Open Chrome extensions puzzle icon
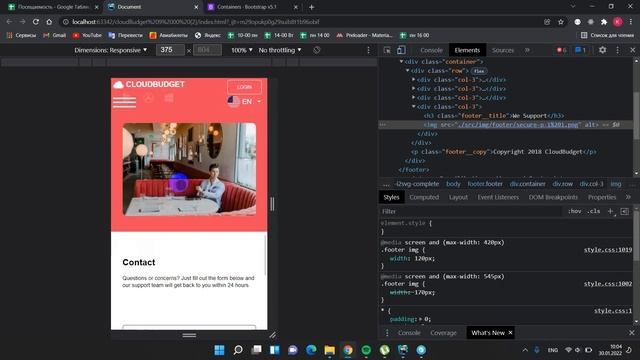This screenshot has height=360, width=640. (604, 22)
